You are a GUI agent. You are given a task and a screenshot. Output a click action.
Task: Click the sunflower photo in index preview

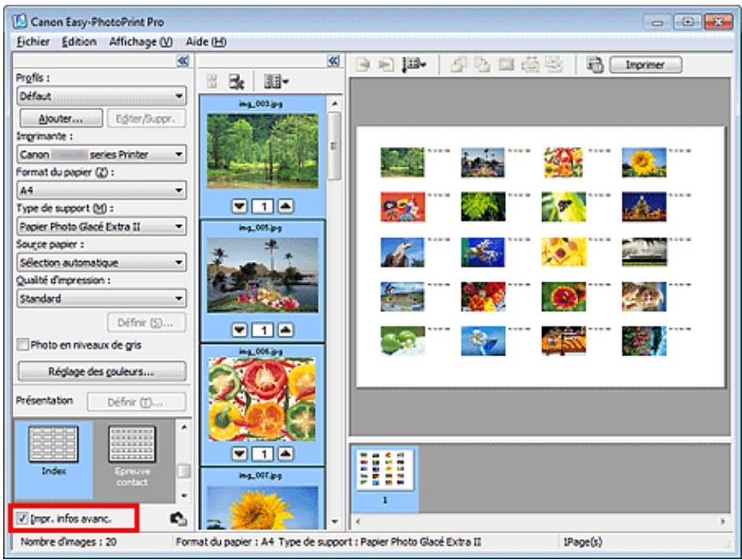click(644, 162)
